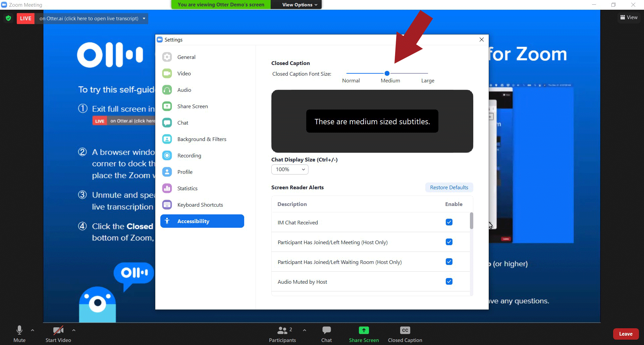Viewport: 644px width, 345px height.
Task: Click the Statistics bar chart icon
Action: 167,188
